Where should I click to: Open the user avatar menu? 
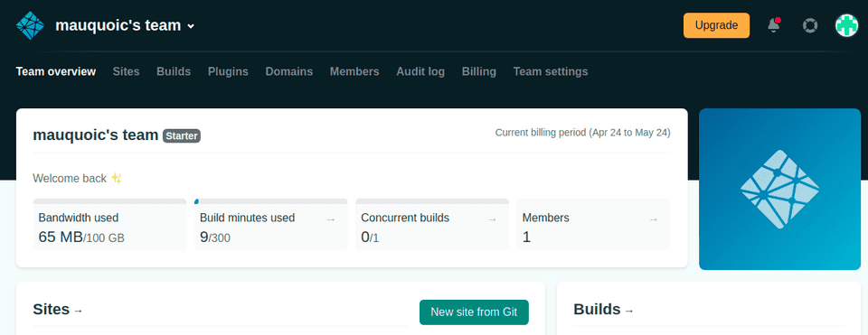click(x=846, y=25)
